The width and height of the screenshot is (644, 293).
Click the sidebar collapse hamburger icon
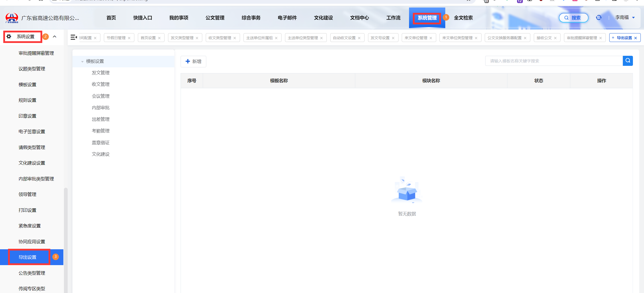point(74,37)
